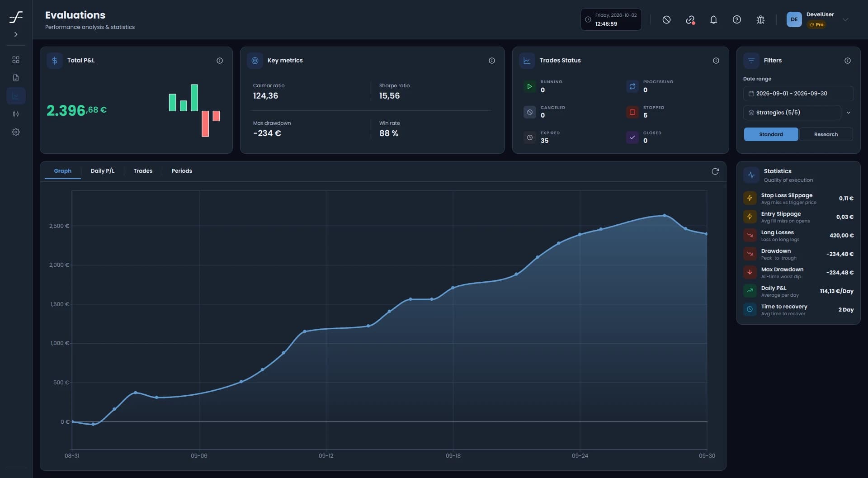Viewport: 868px width, 478px height.
Task: Click the bug report icon in header
Action: tap(760, 19)
